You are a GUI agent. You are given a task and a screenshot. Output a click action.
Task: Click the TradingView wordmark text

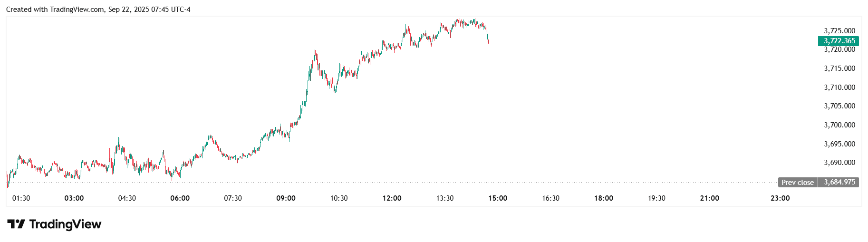(65, 224)
